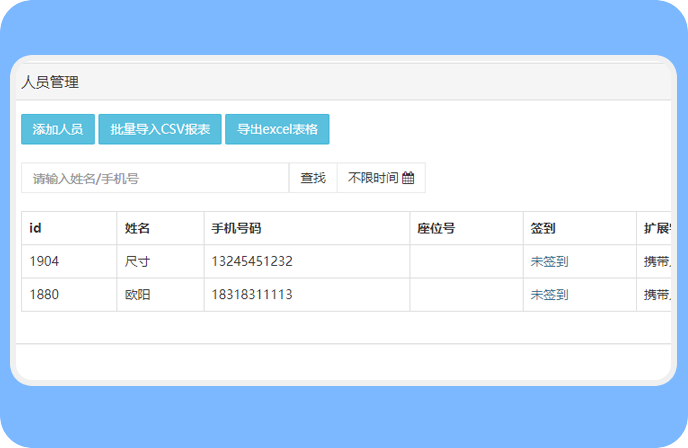Open 批量导入CSV报表 import

point(160,129)
